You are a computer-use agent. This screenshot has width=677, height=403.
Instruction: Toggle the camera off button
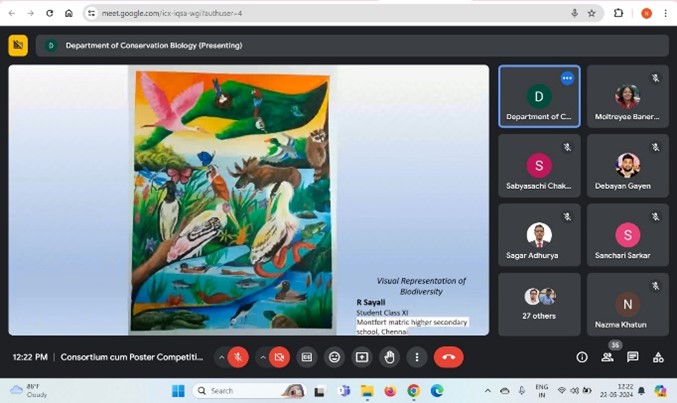point(279,357)
